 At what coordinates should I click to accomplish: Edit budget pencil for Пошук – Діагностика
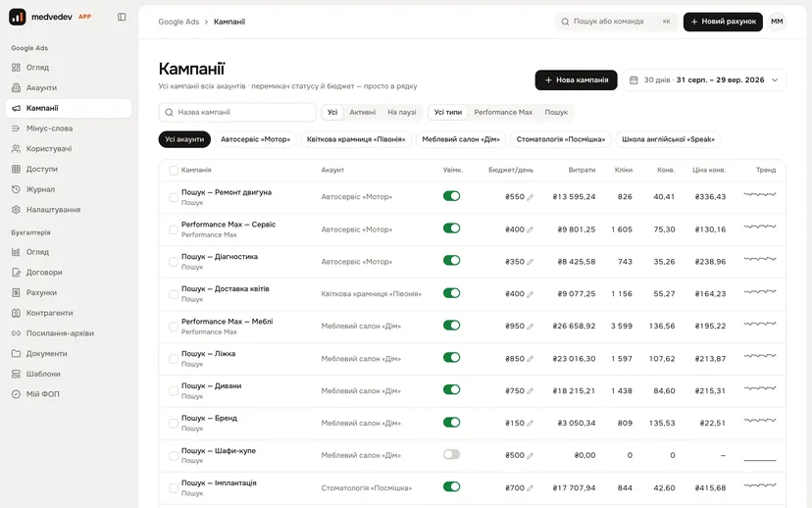pyautogui.click(x=531, y=262)
